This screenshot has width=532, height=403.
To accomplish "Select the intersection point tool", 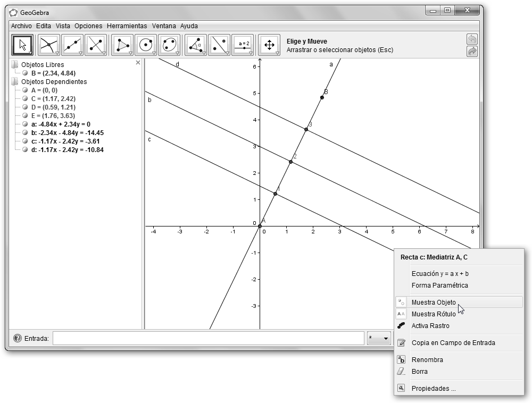I will coord(48,45).
